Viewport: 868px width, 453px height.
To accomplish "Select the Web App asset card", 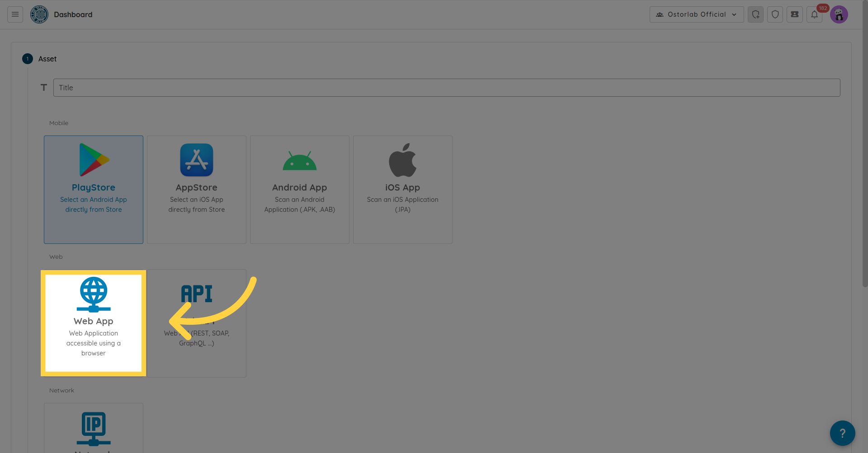I will pos(94,323).
